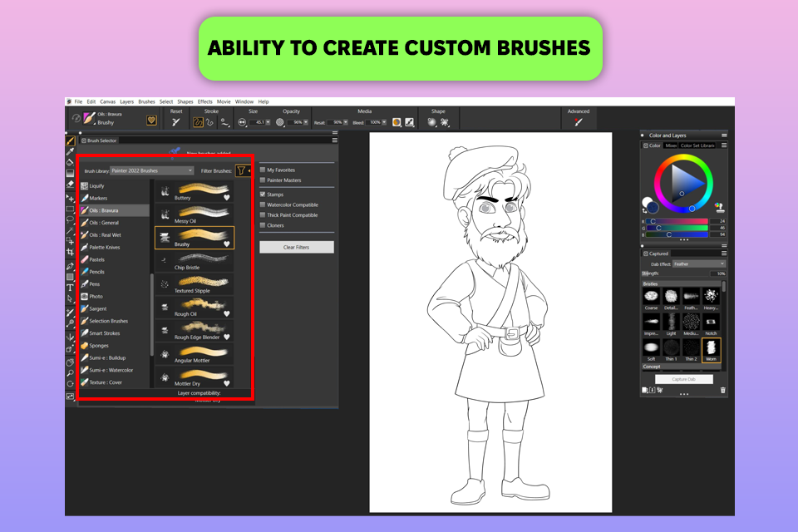This screenshot has width=798, height=532.
Task: Click the trash icon in Captured panel
Action: pyautogui.click(x=722, y=391)
